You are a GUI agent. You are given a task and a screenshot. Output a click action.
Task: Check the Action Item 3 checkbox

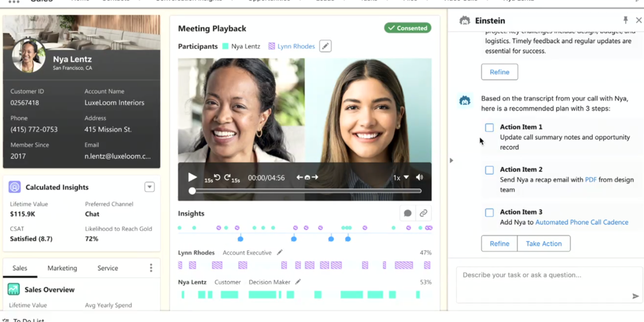pyautogui.click(x=489, y=213)
